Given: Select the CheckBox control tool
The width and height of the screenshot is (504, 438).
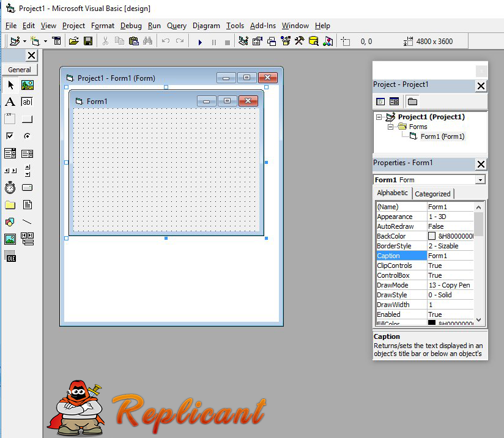Looking at the screenshot, I should [x=10, y=136].
